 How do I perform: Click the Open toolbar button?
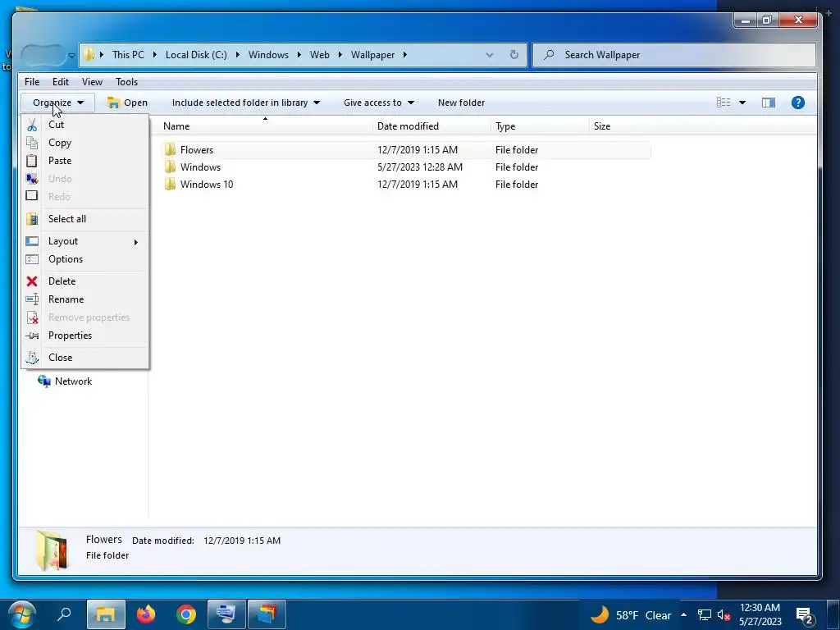[x=127, y=103]
